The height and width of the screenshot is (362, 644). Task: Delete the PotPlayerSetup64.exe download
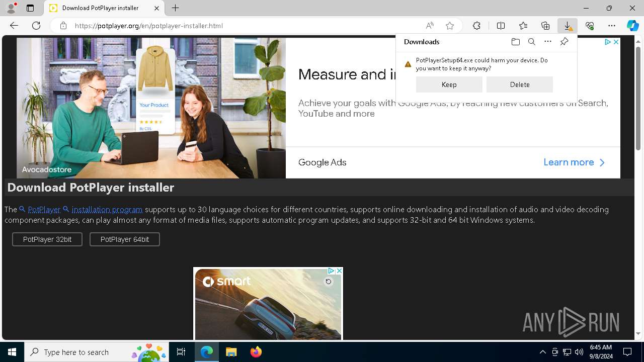click(x=520, y=84)
